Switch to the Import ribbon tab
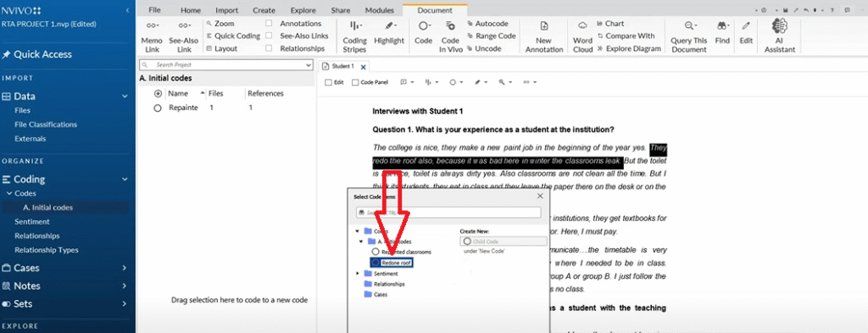This screenshot has height=333, width=868. 227,10
